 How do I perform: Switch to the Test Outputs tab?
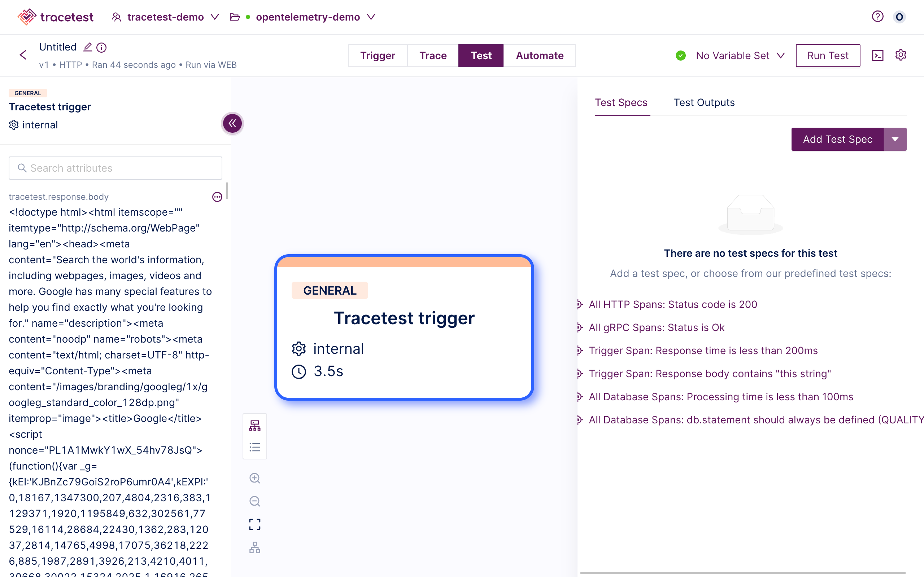point(704,102)
